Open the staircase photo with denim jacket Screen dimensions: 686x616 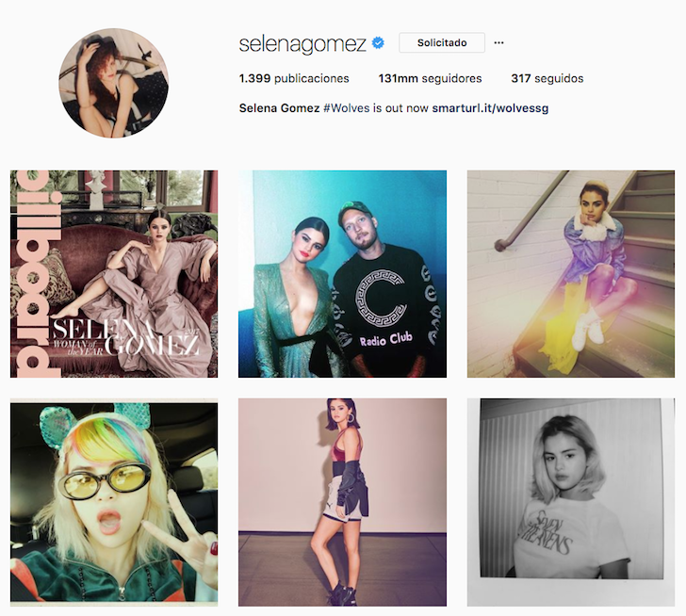[571, 274]
